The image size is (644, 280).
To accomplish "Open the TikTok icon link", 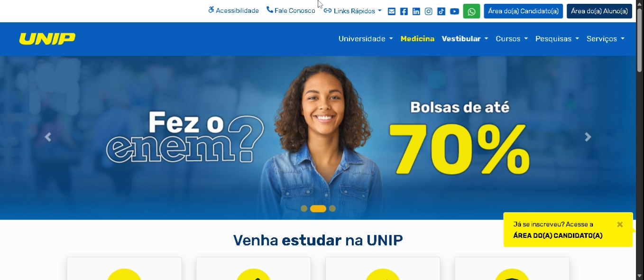I will click(442, 11).
